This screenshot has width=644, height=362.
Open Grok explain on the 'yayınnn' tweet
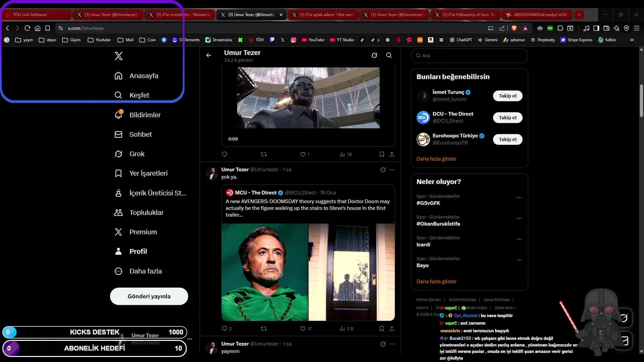point(383,344)
